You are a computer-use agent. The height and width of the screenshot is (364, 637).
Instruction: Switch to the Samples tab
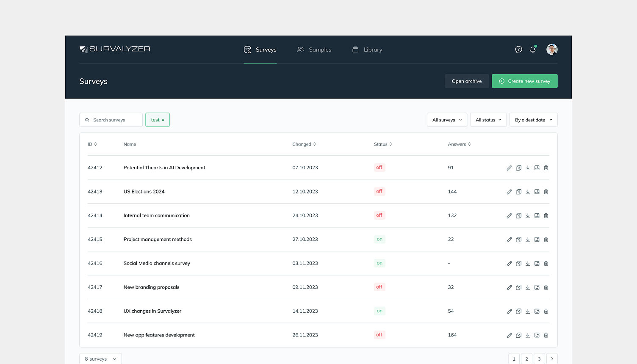pos(314,50)
